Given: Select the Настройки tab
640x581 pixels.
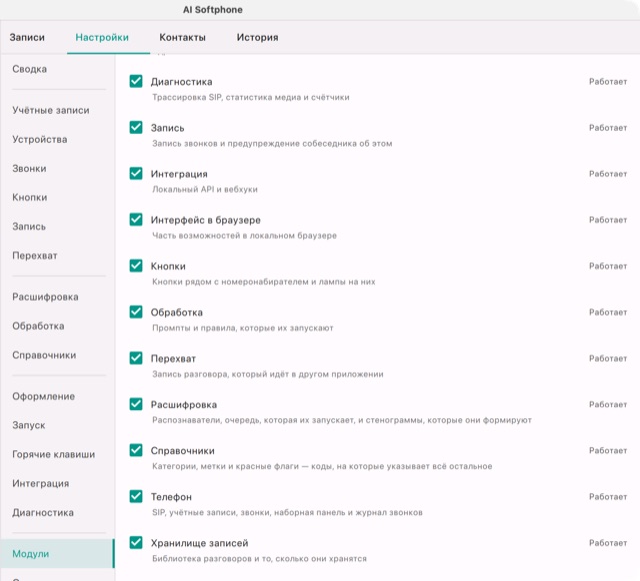Looking at the screenshot, I should [x=102, y=37].
